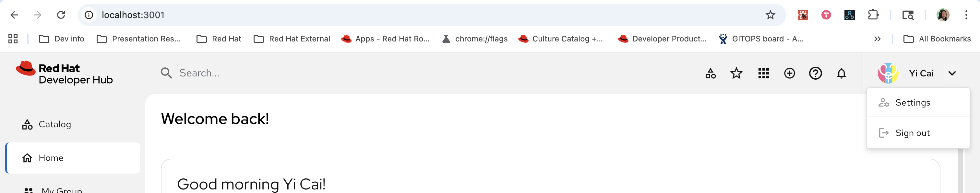The image size is (980, 193).
Task: Open the Dev info bookmarks folder
Action: (x=62, y=39)
